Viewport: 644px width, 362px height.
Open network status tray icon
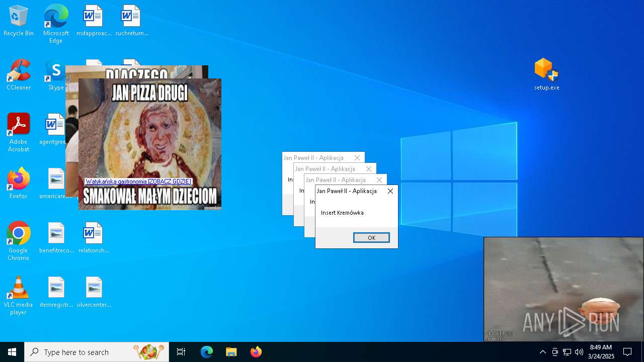pyautogui.click(x=567, y=352)
